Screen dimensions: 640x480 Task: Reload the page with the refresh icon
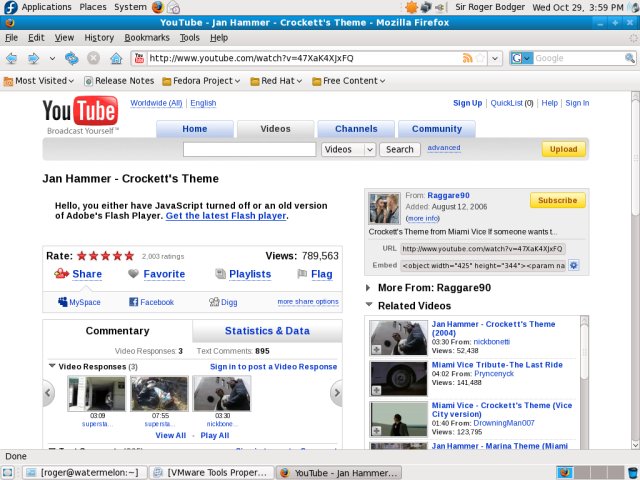(72, 58)
